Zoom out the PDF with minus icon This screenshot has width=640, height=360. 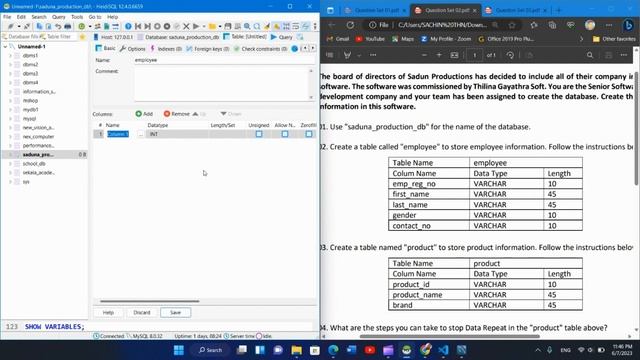pos(424,55)
